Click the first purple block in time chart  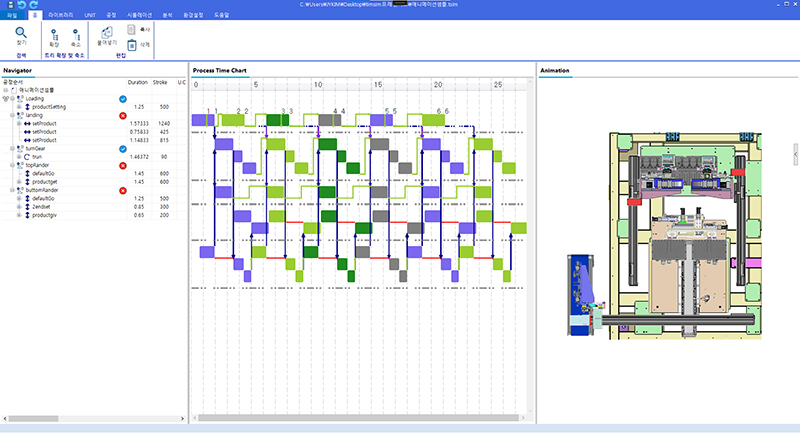[x=202, y=120]
